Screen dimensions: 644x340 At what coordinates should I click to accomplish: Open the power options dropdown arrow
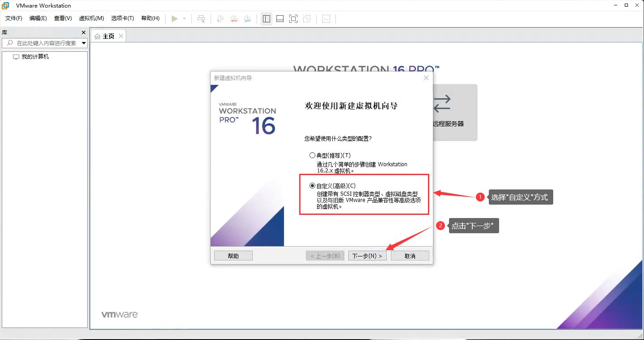click(x=184, y=19)
